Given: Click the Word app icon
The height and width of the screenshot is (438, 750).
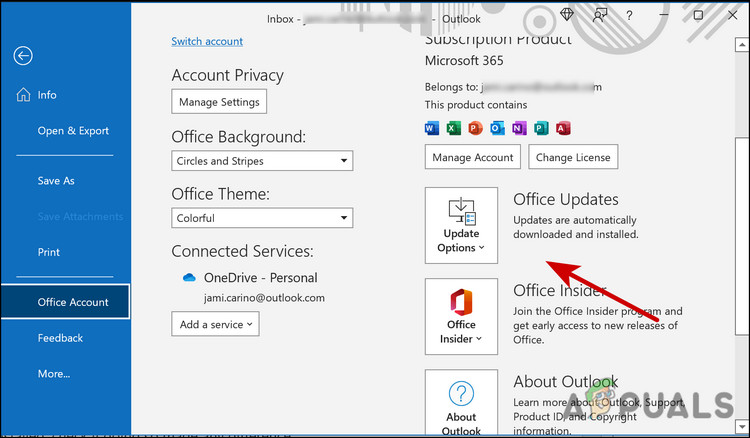Looking at the screenshot, I should click(x=431, y=128).
